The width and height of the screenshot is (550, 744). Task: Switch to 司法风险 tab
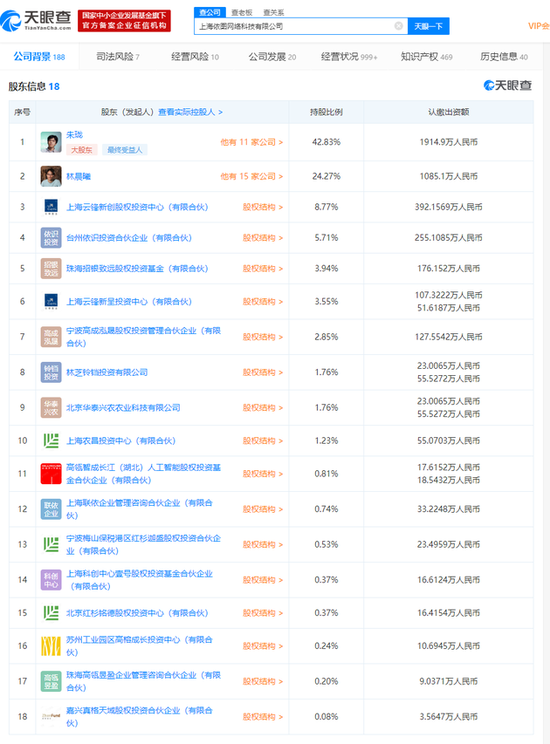tap(118, 57)
